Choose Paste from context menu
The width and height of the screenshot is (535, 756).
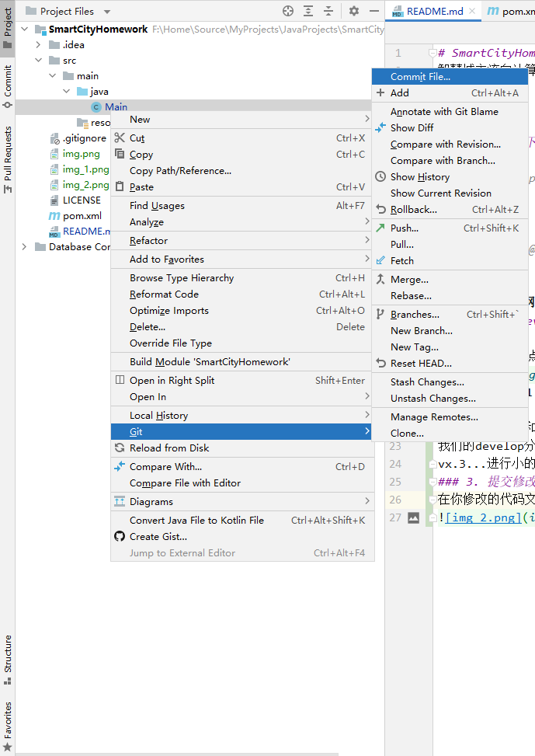[x=242, y=187]
